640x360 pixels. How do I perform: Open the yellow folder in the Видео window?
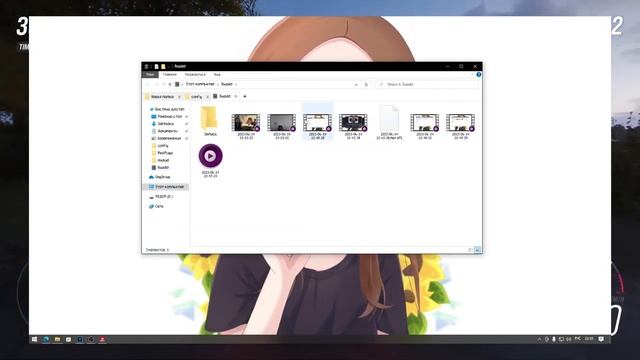(209, 120)
